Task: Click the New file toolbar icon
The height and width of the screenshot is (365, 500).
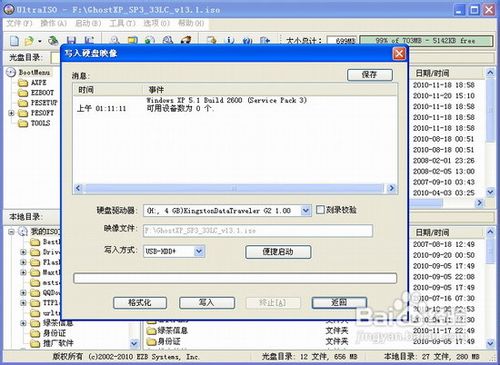Action: pyautogui.click(x=14, y=41)
